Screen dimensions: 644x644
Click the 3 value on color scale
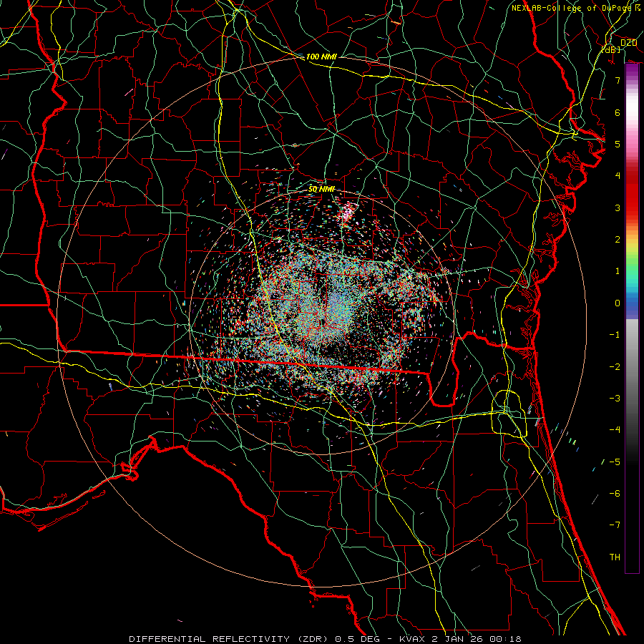click(x=618, y=208)
